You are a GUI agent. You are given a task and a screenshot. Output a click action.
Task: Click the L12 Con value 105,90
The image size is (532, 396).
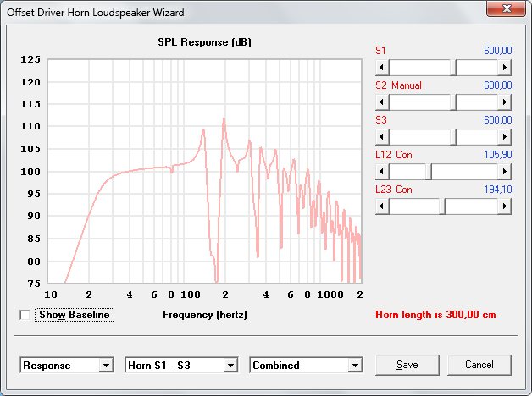pyautogui.click(x=498, y=155)
